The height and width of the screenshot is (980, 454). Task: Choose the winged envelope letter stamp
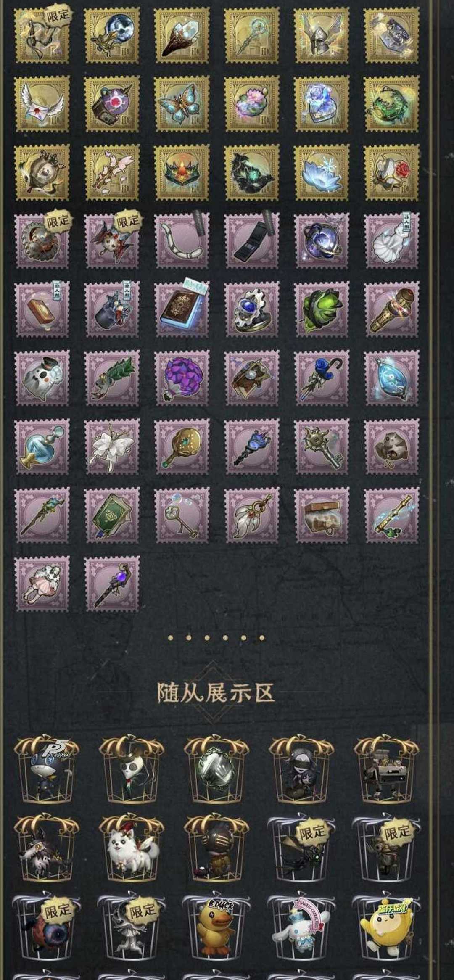42,104
